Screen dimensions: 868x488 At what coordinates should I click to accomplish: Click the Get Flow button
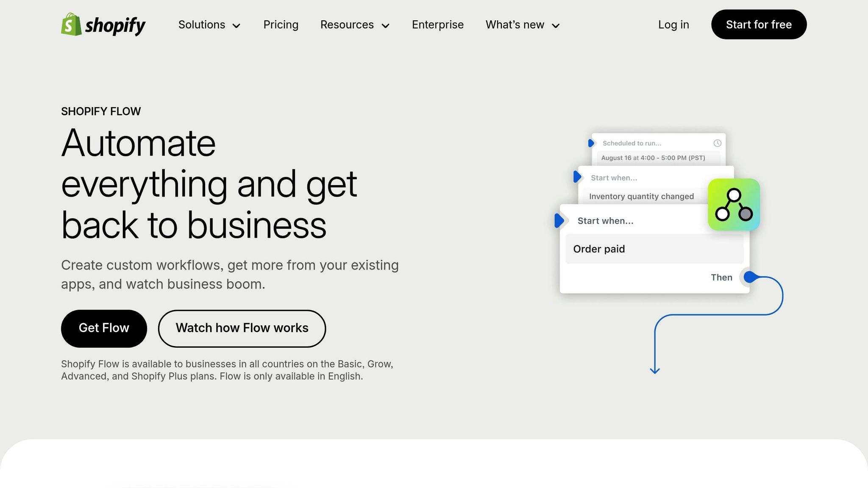tap(104, 328)
